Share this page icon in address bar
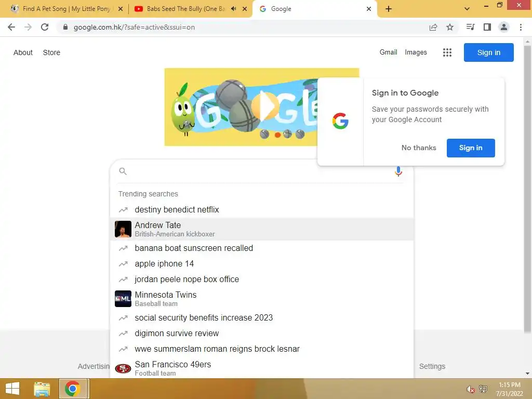The width and height of the screenshot is (532, 399). [x=433, y=27]
